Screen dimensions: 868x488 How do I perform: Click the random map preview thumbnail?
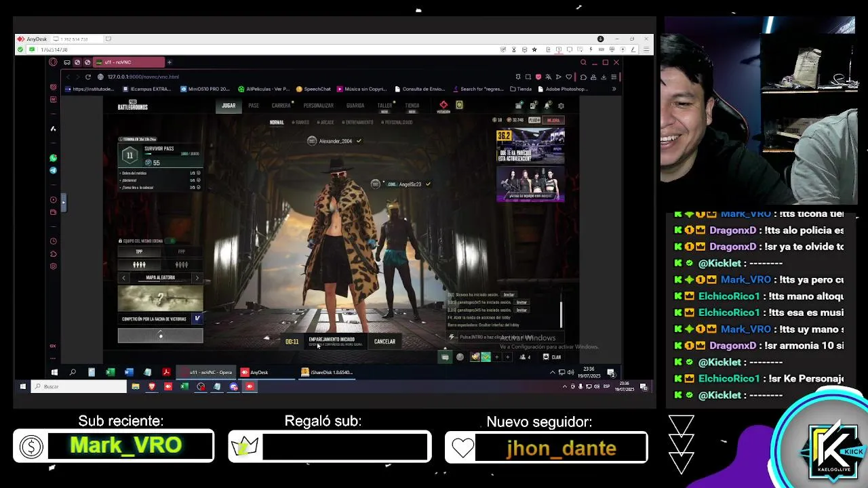pyautogui.click(x=160, y=298)
